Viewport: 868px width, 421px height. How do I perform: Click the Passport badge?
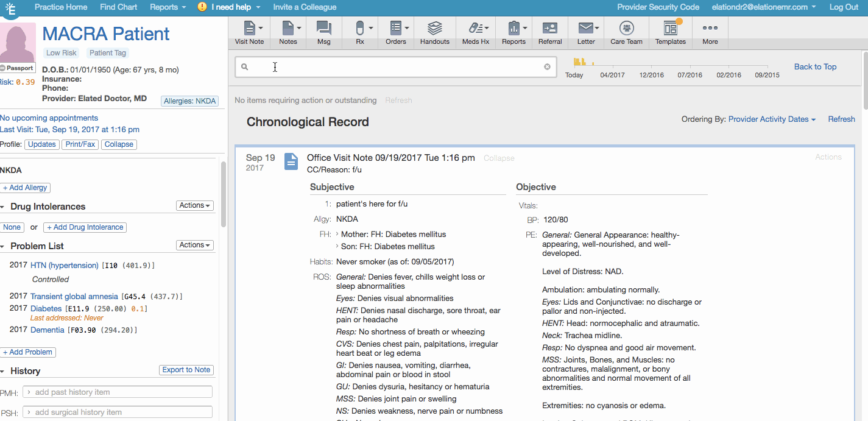(x=18, y=68)
